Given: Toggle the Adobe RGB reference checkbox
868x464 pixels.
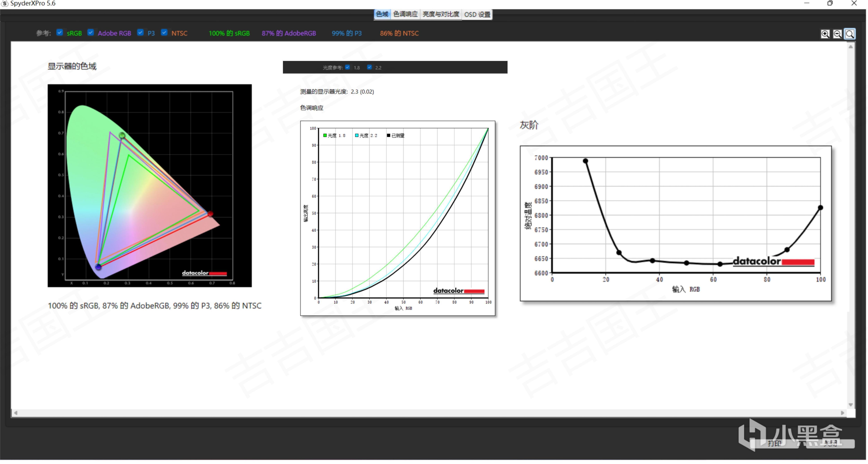Looking at the screenshot, I should tap(90, 33).
